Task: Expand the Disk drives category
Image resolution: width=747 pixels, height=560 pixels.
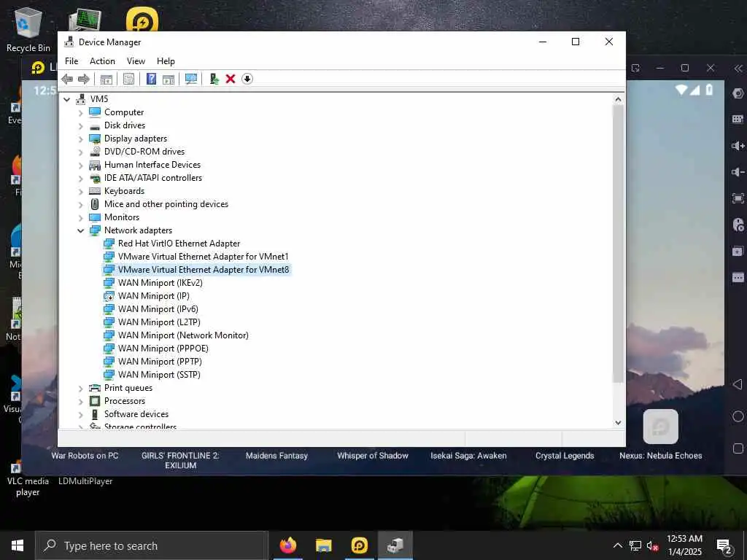Action: point(80,126)
